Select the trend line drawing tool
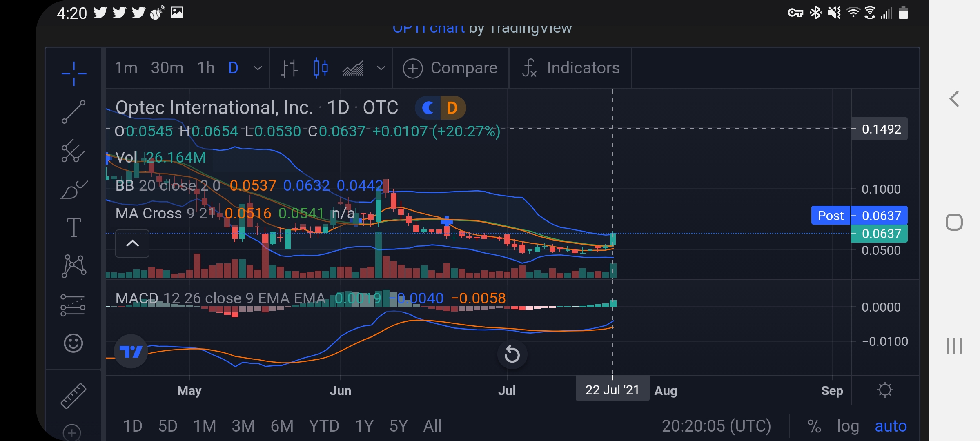Image resolution: width=980 pixels, height=441 pixels. point(74,112)
